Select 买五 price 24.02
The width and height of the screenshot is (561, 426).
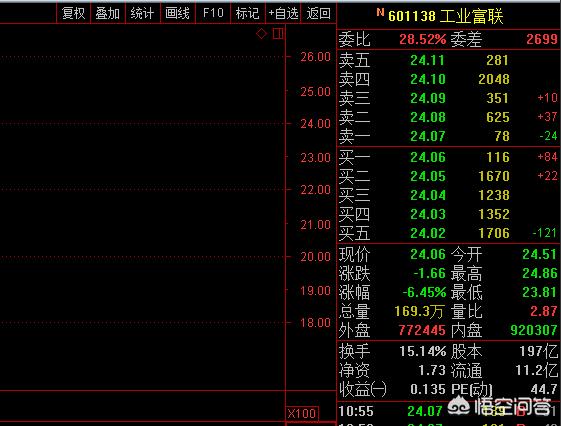click(x=428, y=233)
